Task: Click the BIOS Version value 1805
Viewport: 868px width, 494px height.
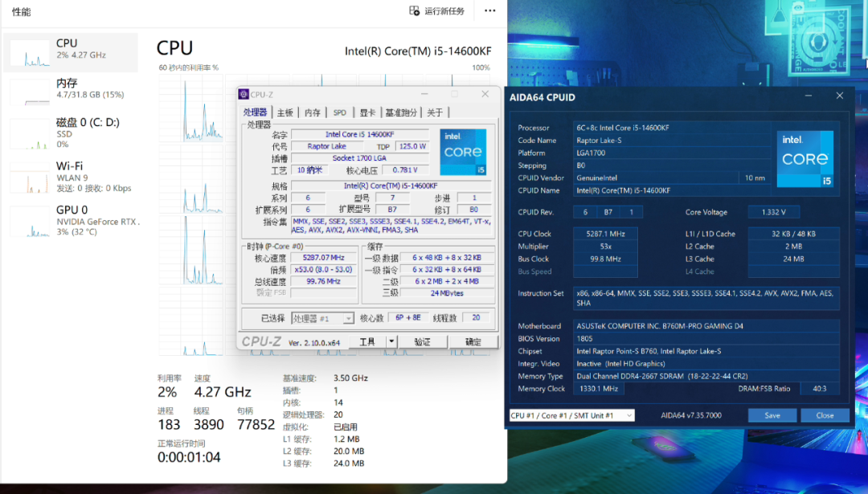Action: click(x=706, y=338)
